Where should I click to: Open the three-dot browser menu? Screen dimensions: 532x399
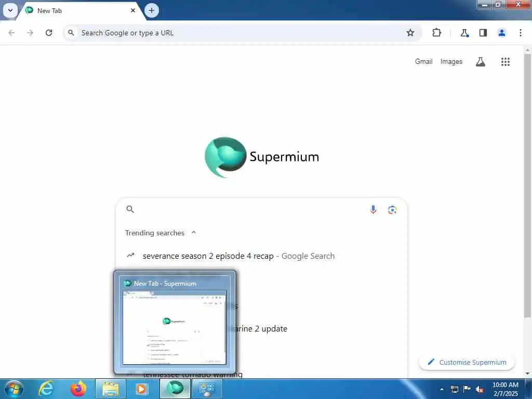521,33
